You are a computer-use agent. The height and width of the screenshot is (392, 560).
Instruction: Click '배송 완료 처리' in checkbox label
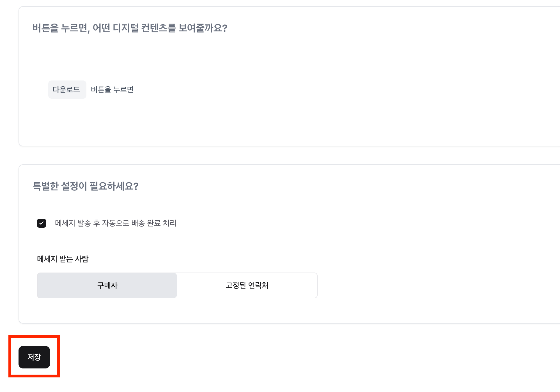click(x=154, y=223)
